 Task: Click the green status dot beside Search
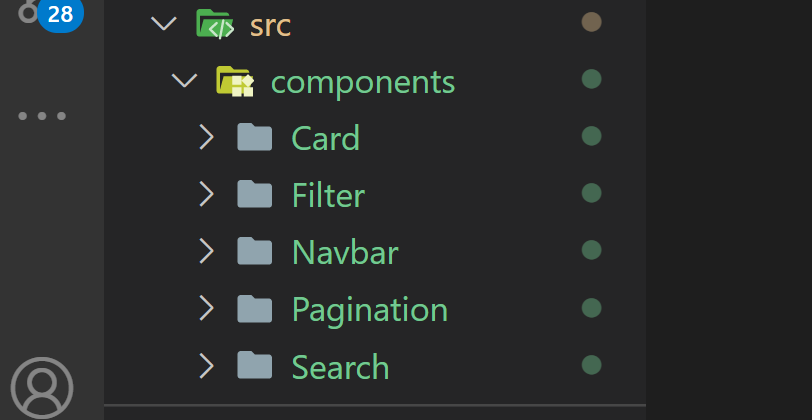pyautogui.click(x=591, y=365)
